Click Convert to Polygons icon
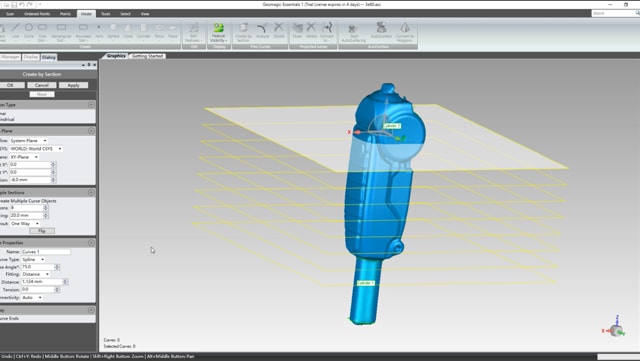The height and width of the screenshot is (361, 640). tap(405, 32)
